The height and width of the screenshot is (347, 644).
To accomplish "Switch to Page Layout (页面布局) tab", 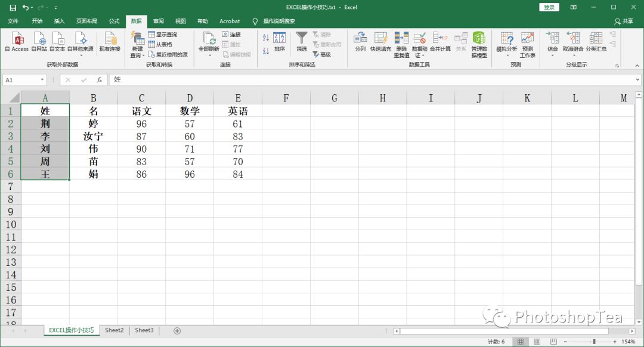I will click(86, 21).
